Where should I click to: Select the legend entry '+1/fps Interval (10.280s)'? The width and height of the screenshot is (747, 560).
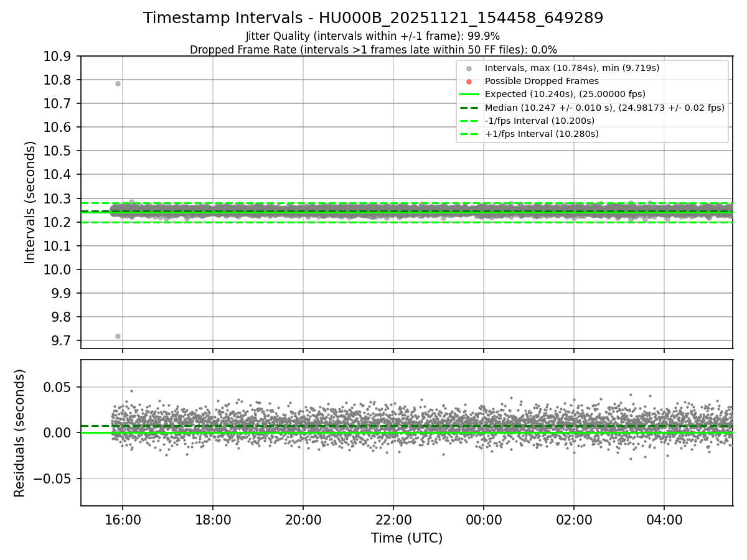[542, 134]
